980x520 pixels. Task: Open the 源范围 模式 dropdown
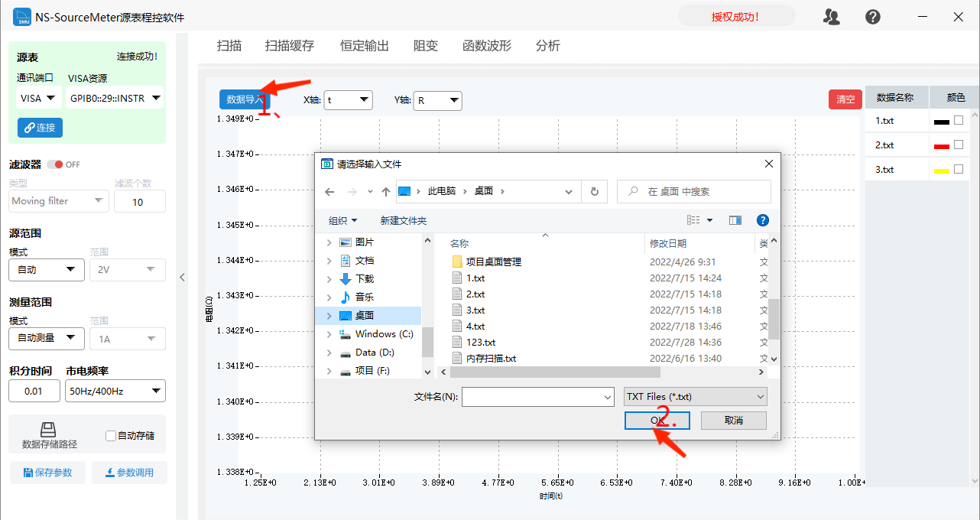[47, 269]
